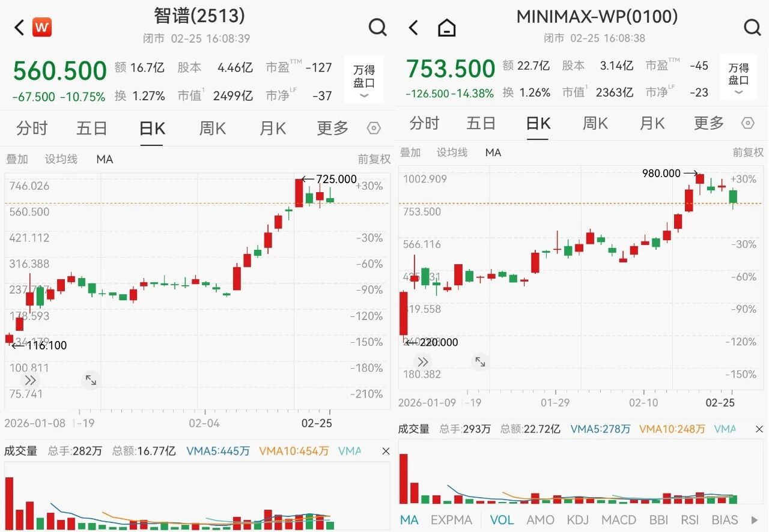This screenshot has width=769, height=532.
Task: Search from the MINIMAX-WP panel magnifier
Action: point(752,27)
